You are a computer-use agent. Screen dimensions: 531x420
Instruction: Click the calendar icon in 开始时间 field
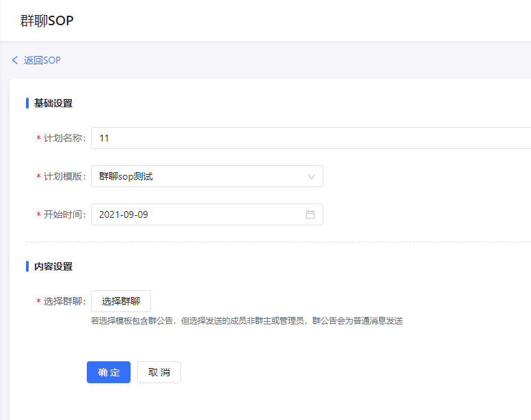click(x=310, y=214)
